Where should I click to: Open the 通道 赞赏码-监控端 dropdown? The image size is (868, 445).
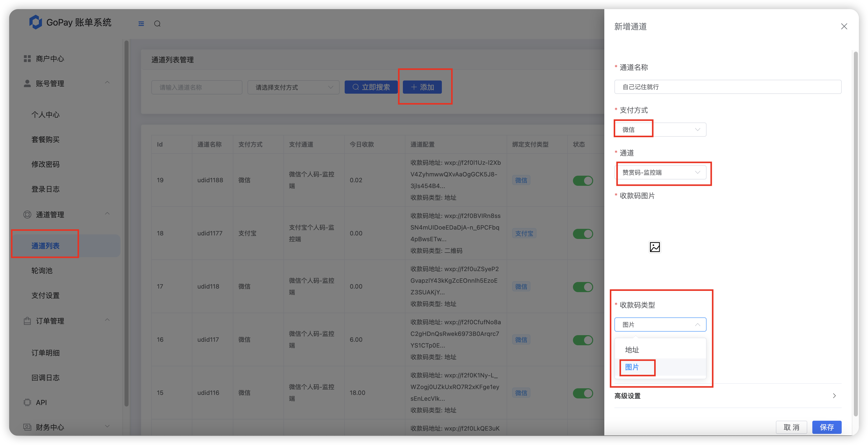pyautogui.click(x=660, y=172)
